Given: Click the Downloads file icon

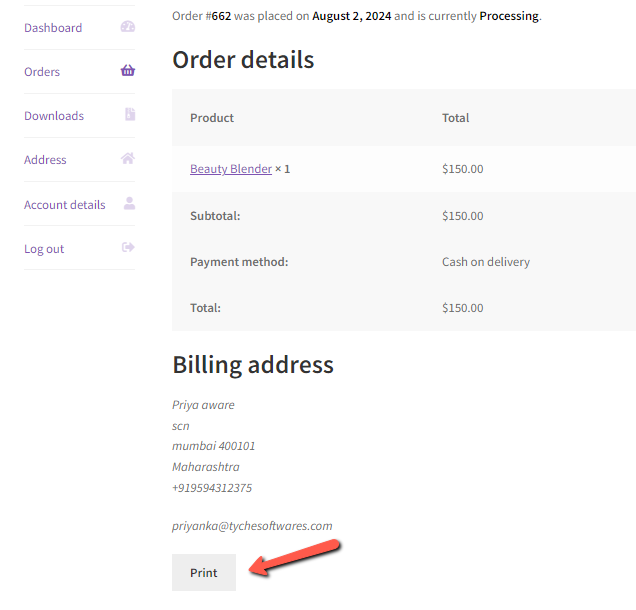Looking at the screenshot, I should point(129,115).
